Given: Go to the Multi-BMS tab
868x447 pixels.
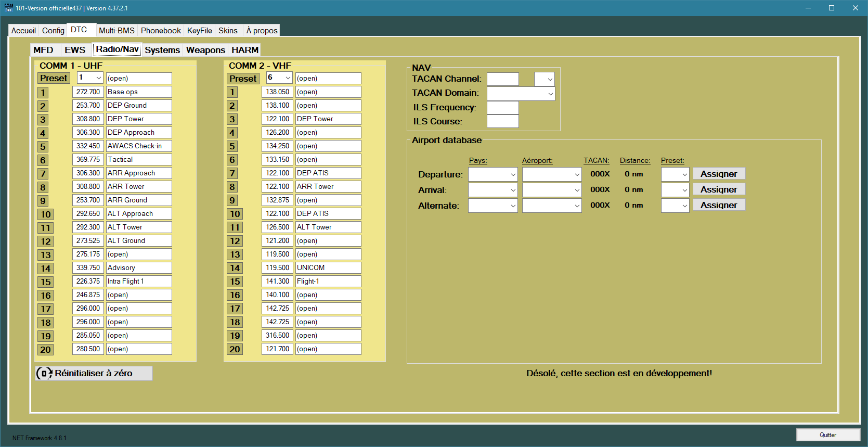Looking at the screenshot, I should pyautogui.click(x=116, y=31).
